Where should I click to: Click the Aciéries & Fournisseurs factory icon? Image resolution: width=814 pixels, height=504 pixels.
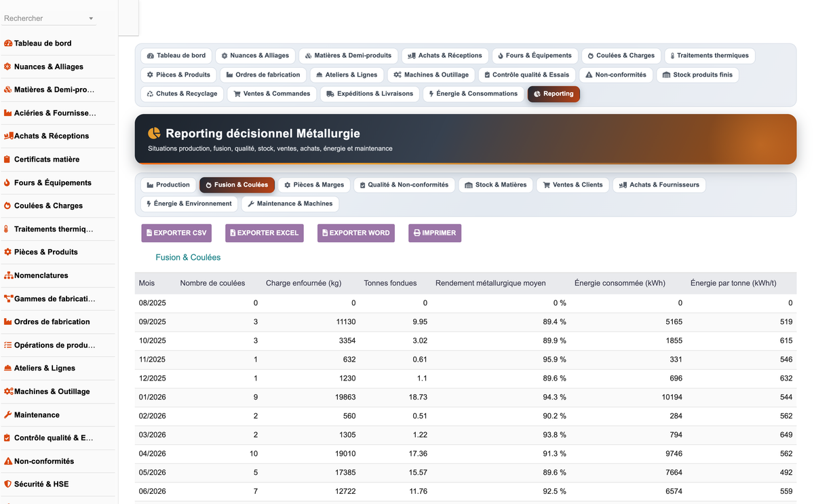click(8, 113)
